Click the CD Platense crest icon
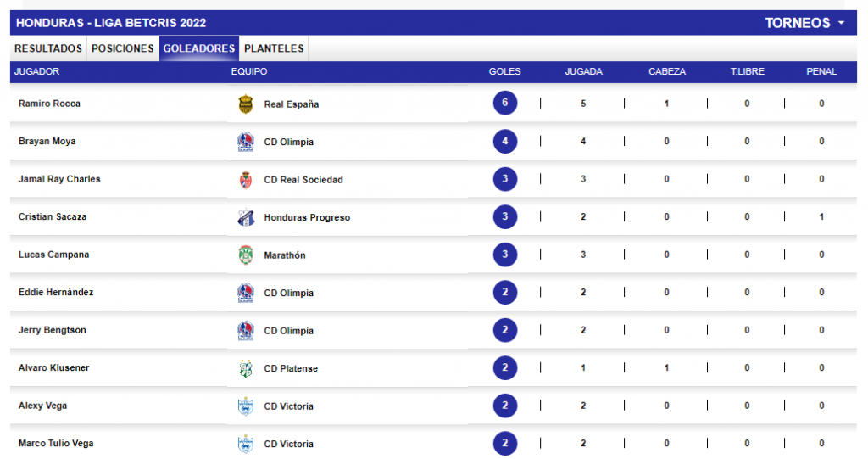Viewport: 868px width, 459px height. 245,368
